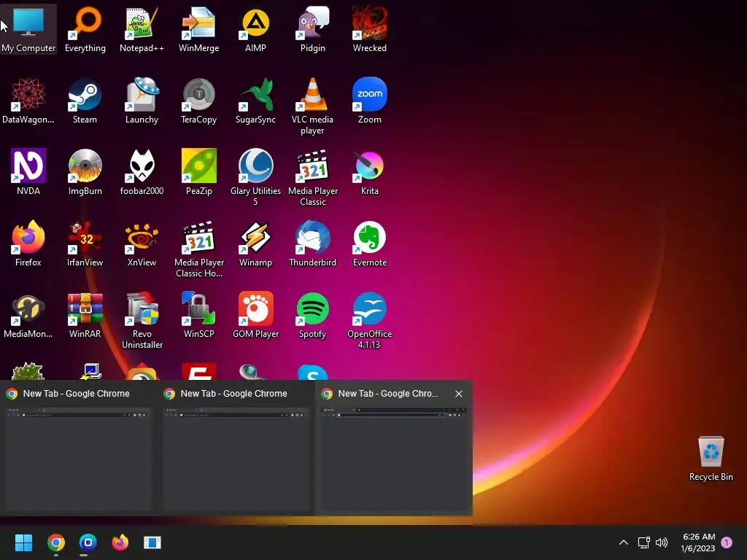Select the Krita paint icon
Viewport: 747px width, 560px height.
(370, 172)
